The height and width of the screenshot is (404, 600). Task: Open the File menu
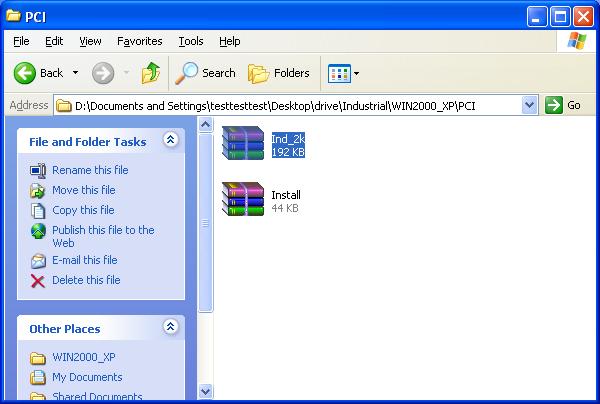[21, 41]
